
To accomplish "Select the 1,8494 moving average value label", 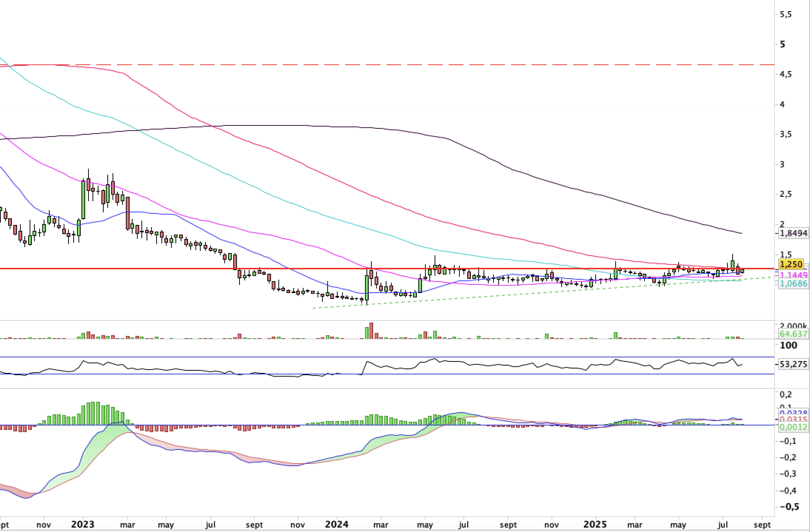I will 793,233.
